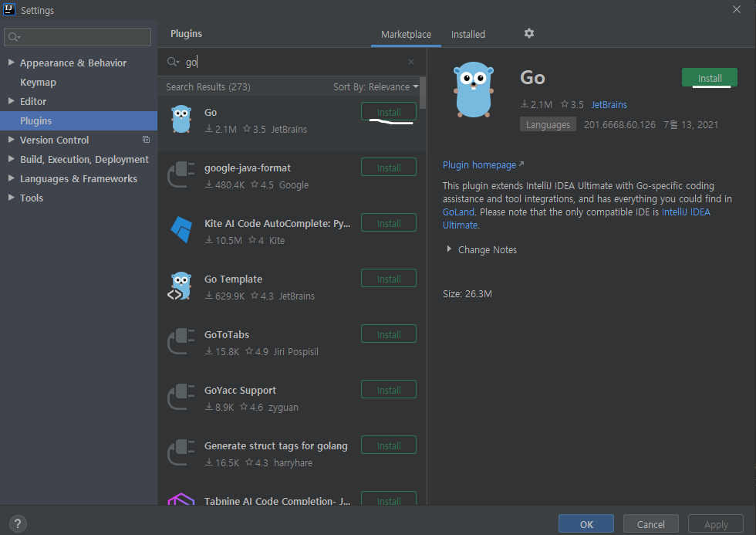Click the plugin search magnifier icon
756x535 pixels.
point(173,62)
